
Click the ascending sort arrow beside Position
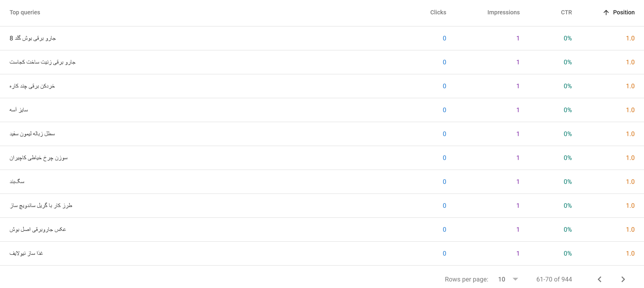[x=606, y=13]
